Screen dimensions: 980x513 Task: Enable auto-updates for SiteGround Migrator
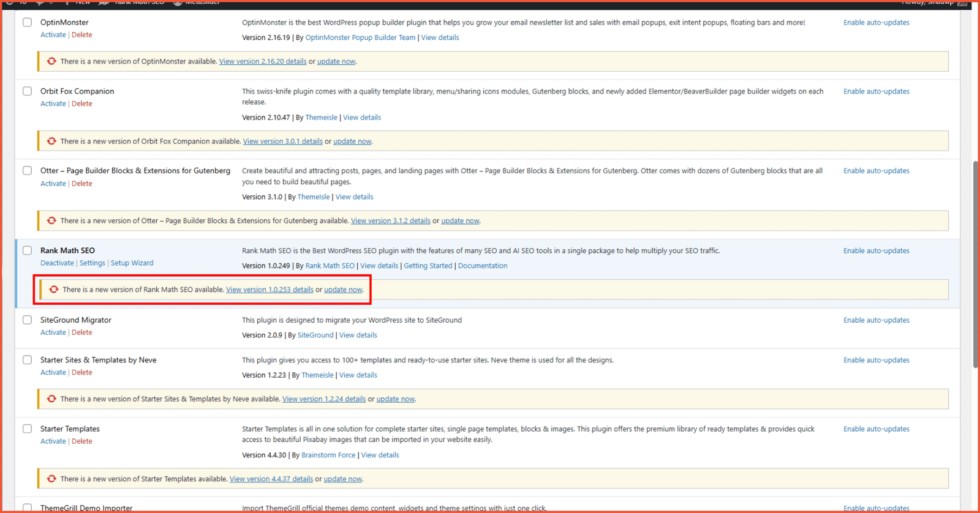[876, 320]
